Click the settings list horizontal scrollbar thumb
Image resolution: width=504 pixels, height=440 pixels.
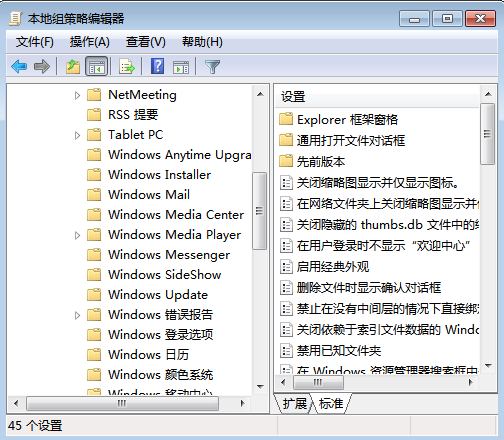click(318, 382)
